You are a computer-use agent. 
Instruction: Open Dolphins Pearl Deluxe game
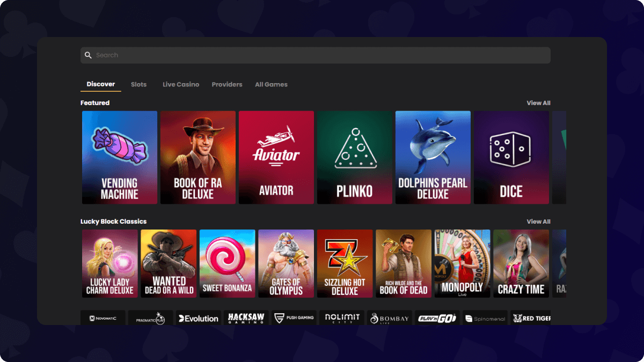pyautogui.click(x=433, y=158)
